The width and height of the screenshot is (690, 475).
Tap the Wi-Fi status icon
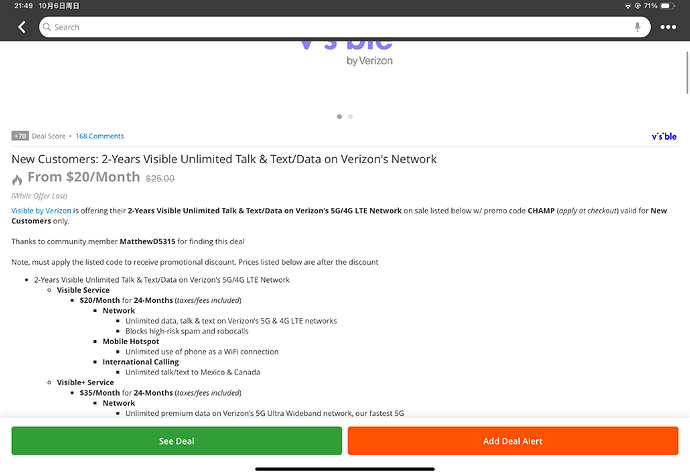click(628, 6)
